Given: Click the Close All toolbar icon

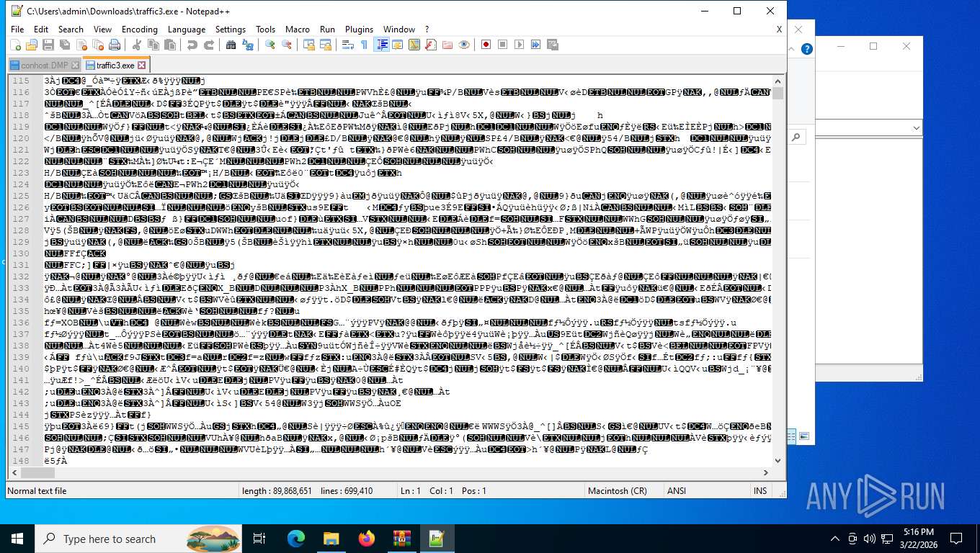Looking at the screenshot, I should tap(98, 45).
